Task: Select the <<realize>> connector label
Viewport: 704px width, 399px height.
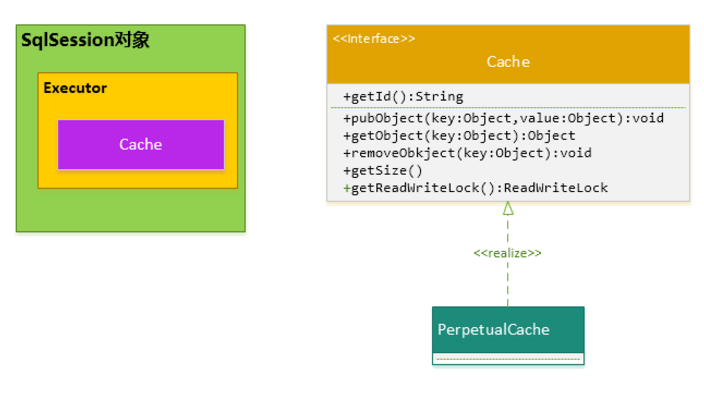Action: 507,253
